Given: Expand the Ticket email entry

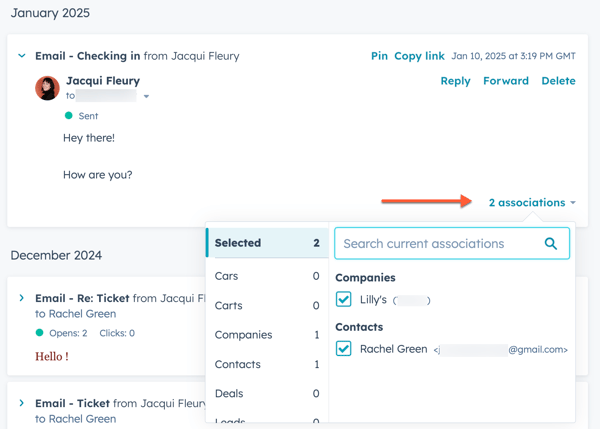Looking at the screenshot, I should point(22,404).
